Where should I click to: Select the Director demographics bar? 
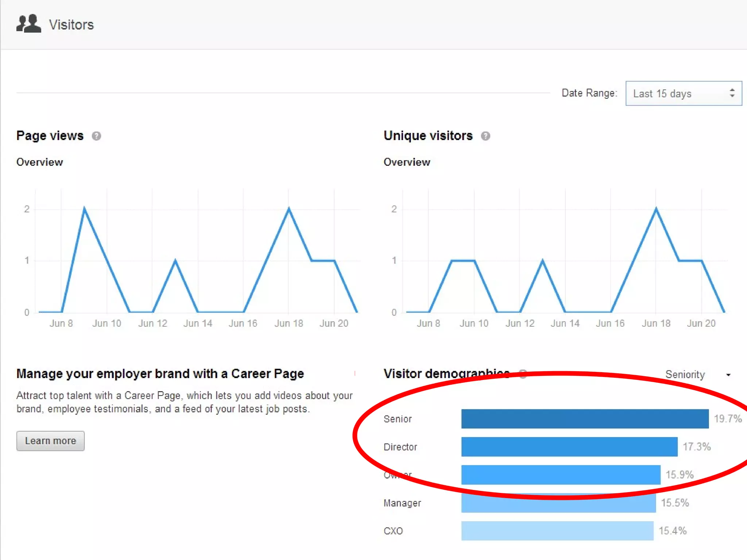pos(569,447)
